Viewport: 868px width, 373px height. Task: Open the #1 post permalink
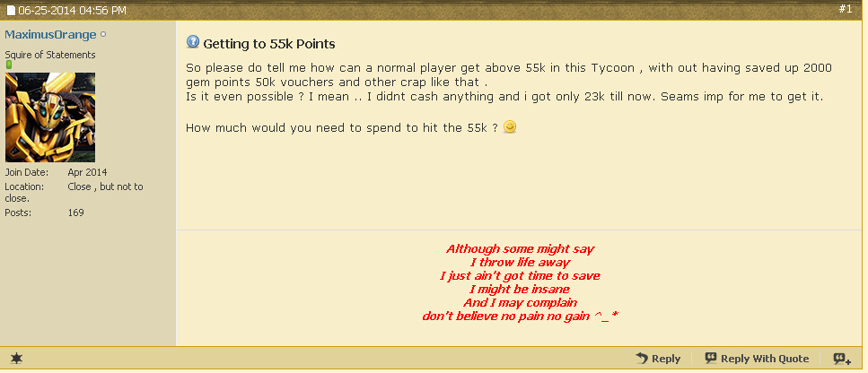[845, 9]
